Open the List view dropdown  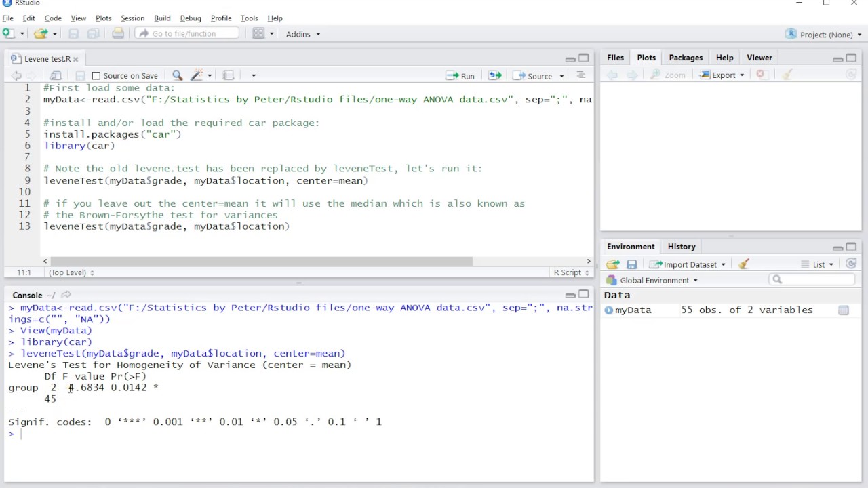(817, 264)
